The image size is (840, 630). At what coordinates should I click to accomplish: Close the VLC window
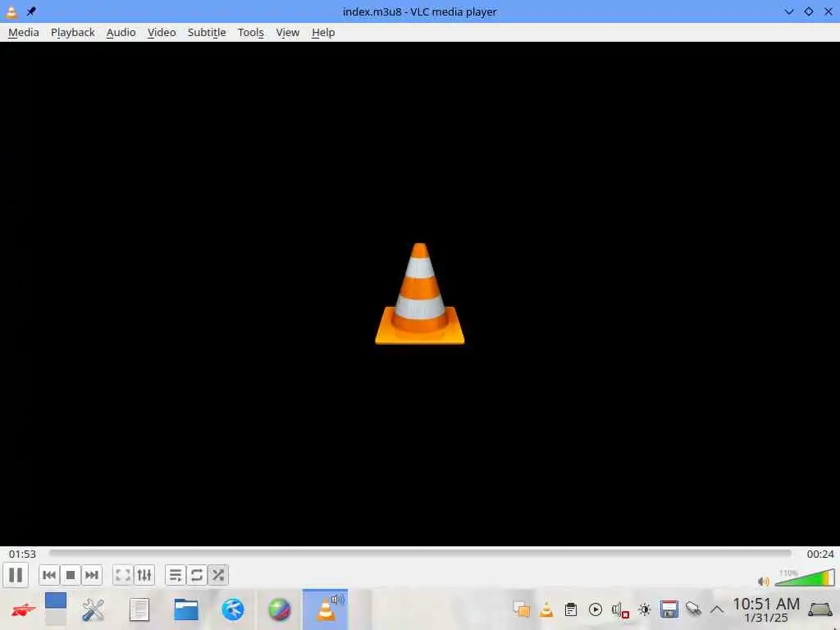point(829,11)
